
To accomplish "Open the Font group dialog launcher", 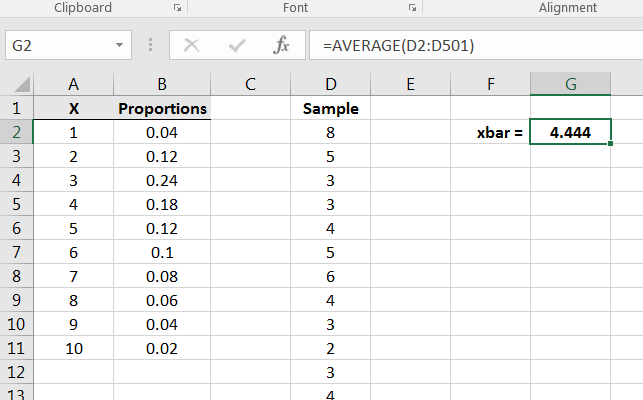I will (411, 8).
